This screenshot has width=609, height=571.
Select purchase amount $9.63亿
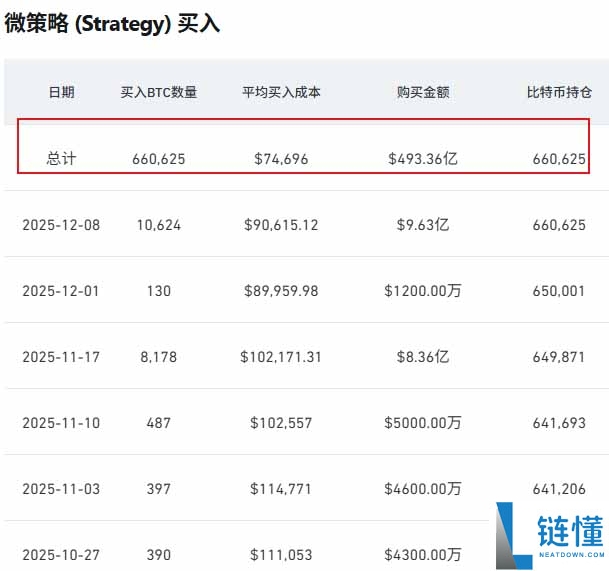pos(423,225)
